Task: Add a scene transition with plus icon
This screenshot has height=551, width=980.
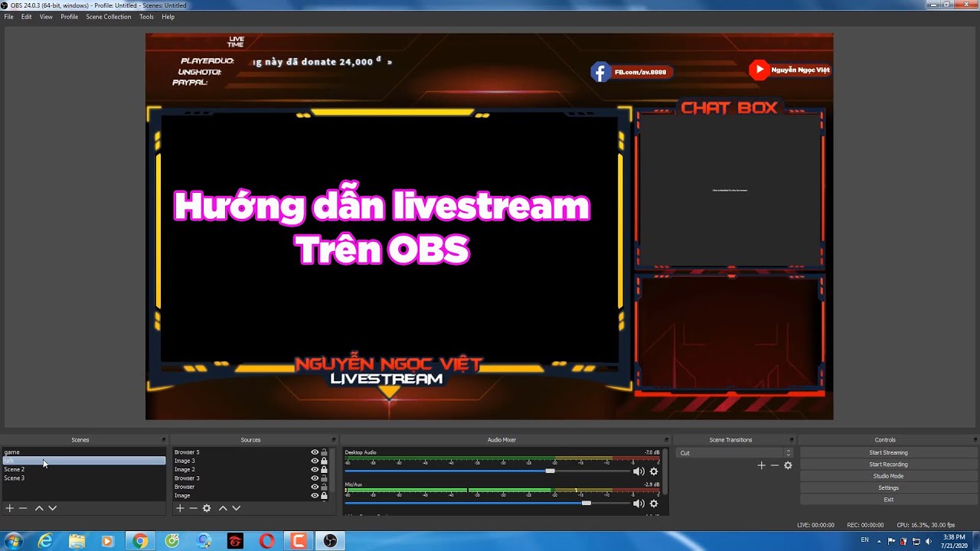Action: pyautogui.click(x=761, y=465)
